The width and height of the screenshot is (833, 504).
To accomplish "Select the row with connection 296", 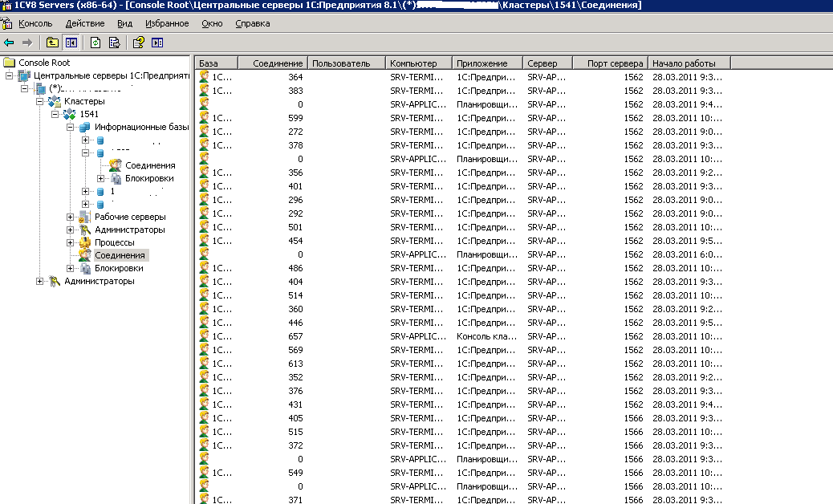I will (461, 200).
